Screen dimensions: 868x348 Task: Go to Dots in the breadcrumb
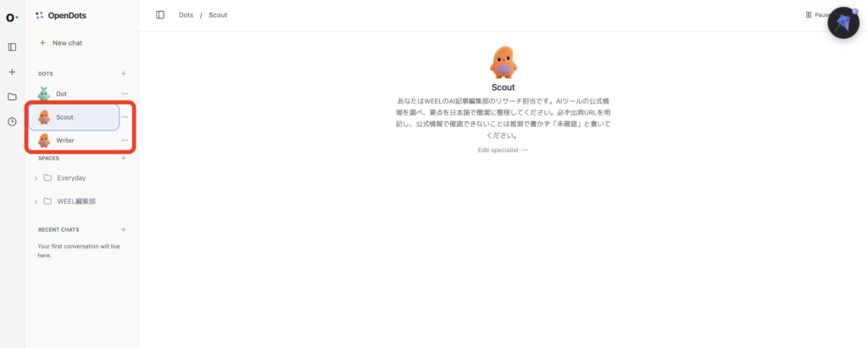186,15
